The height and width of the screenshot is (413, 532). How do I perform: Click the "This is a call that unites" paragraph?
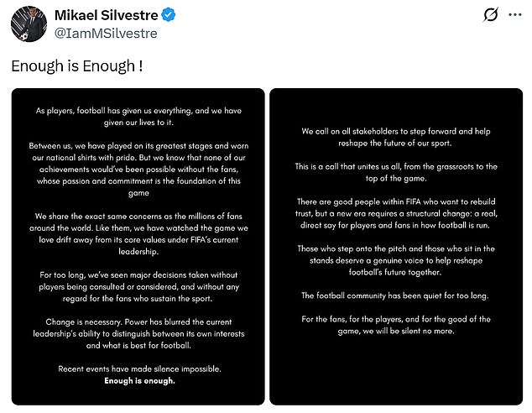[x=396, y=172]
